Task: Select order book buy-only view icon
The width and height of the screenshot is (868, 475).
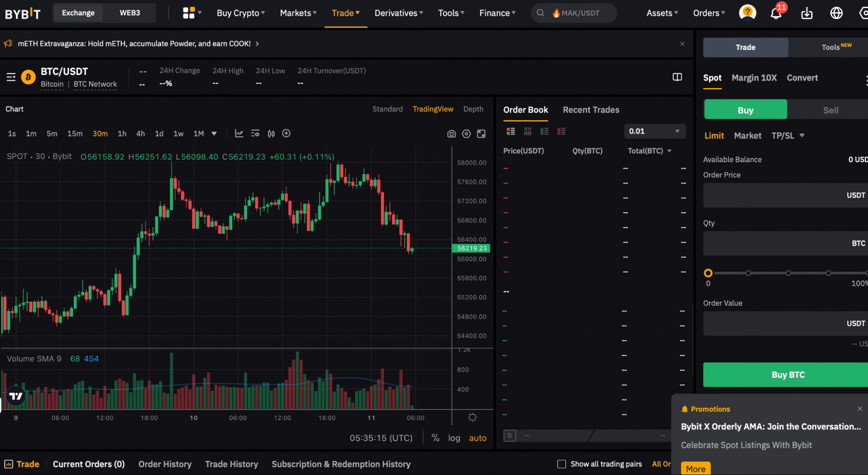Action: click(x=544, y=131)
